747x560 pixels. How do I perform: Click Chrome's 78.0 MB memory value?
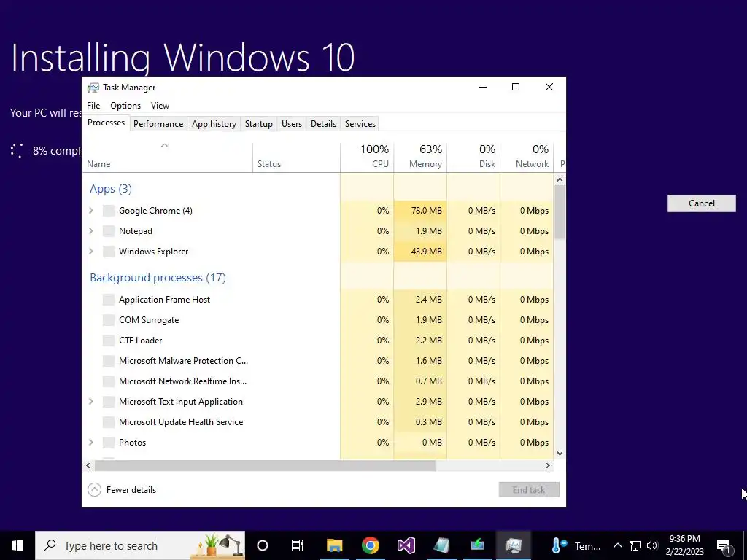(426, 211)
